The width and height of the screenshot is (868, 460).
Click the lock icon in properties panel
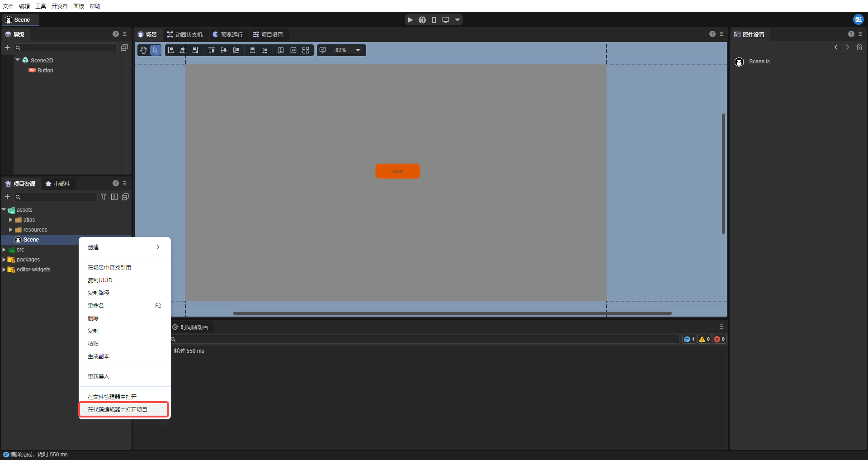coord(859,47)
